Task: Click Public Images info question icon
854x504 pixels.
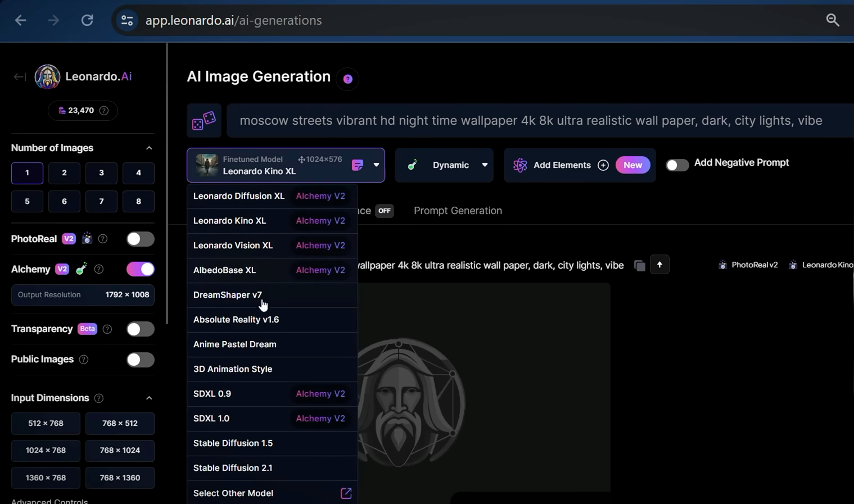Action: (x=84, y=360)
